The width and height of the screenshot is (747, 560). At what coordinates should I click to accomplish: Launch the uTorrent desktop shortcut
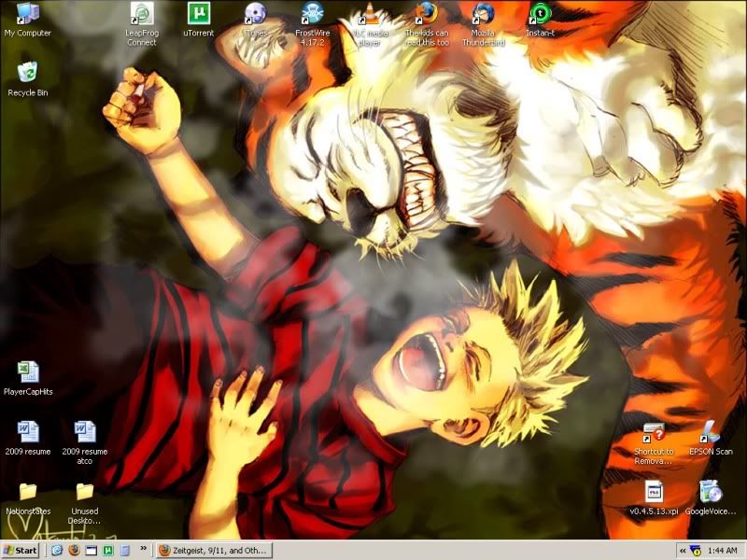pos(199,20)
